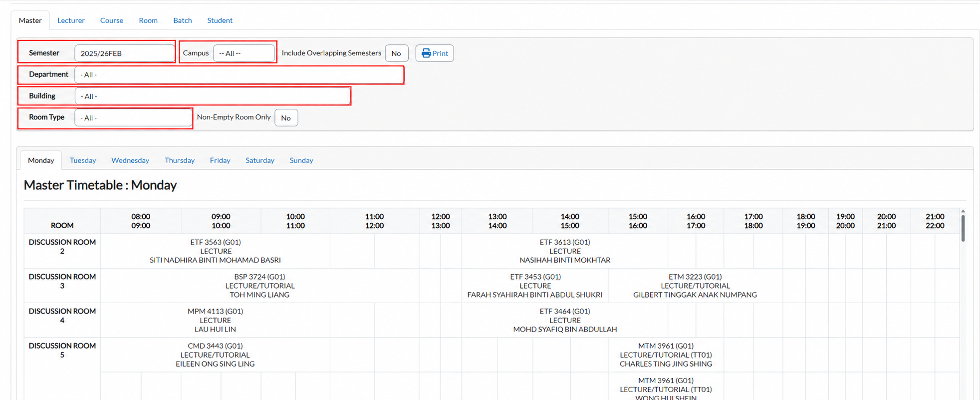Viewport: 980px width, 400px height.
Task: Click BSP 3724 (G01) lecture/tutorial entry
Action: pos(260,286)
